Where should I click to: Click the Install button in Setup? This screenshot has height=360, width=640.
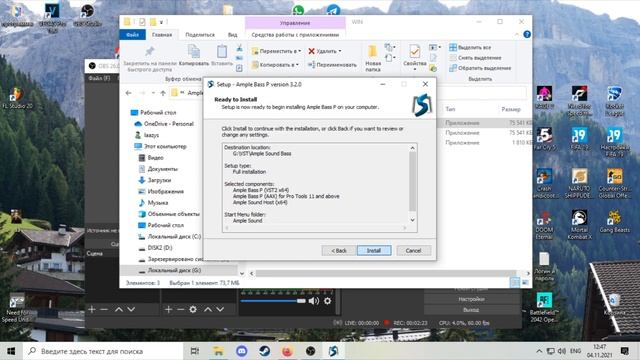pyautogui.click(x=374, y=251)
